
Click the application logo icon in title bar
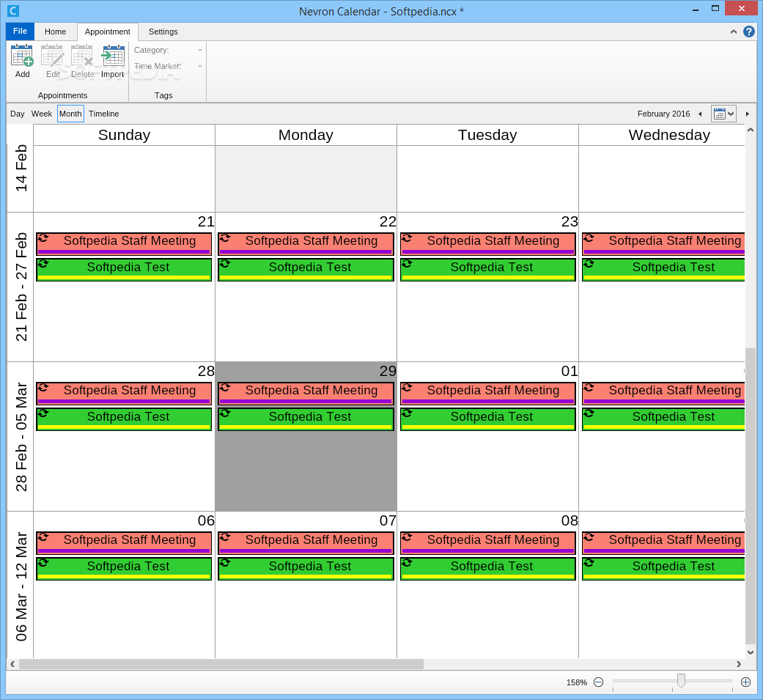coord(13,11)
